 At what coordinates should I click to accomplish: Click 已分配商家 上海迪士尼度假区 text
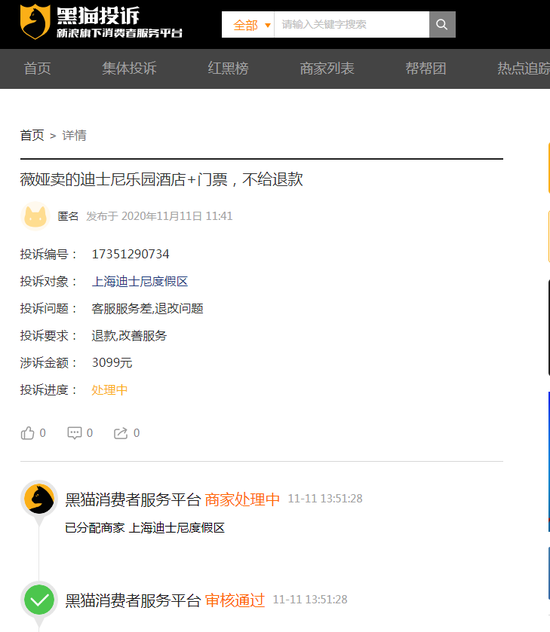pos(145,528)
